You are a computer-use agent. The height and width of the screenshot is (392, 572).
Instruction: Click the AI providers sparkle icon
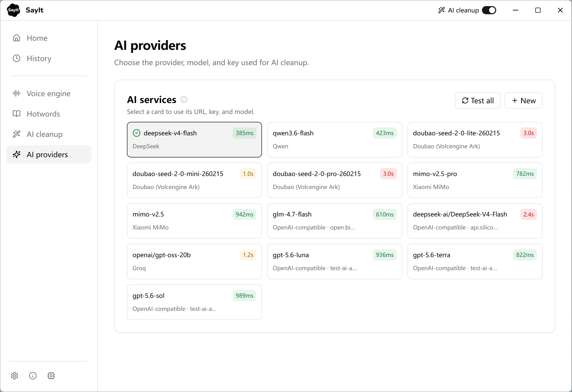pyautogui.click(x=17, y=154)
